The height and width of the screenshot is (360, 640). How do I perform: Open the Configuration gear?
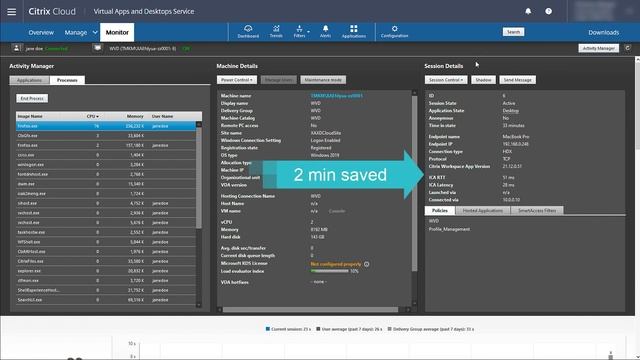[394, 31]
